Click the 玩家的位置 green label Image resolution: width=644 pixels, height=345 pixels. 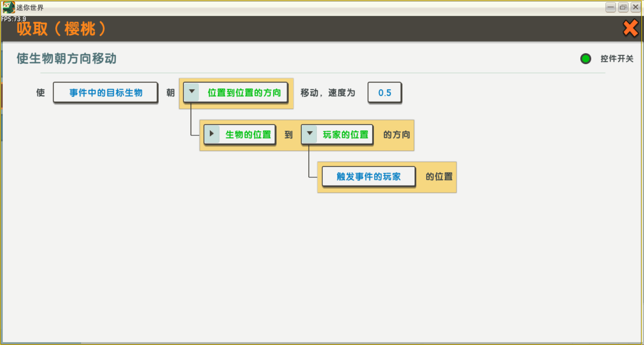pyautogui.click(x=345, y=134)
